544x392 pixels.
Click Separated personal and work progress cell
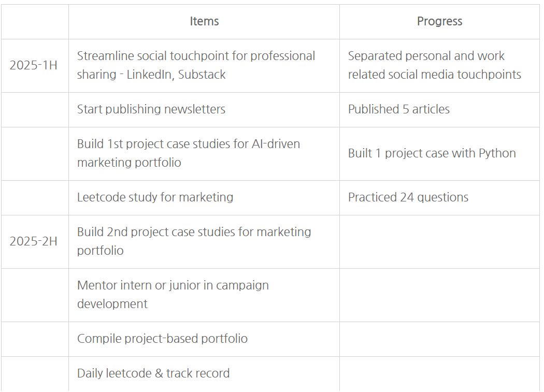[x=434, y=65]
